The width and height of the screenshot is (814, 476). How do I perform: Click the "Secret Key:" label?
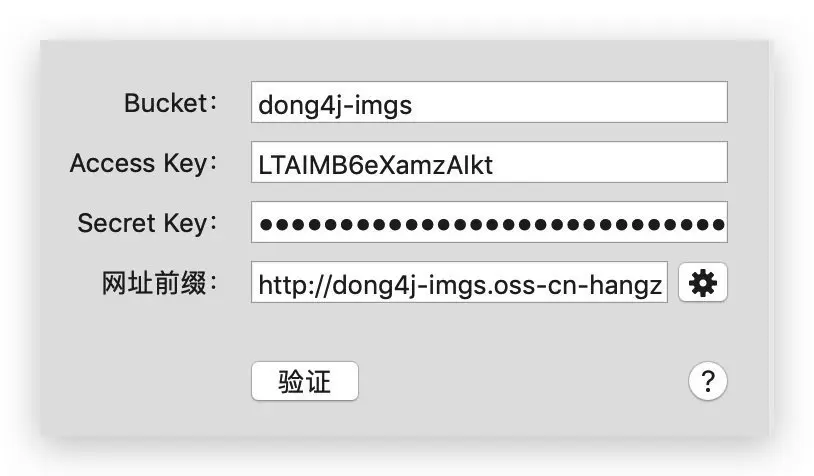click(x=147, y=223)
